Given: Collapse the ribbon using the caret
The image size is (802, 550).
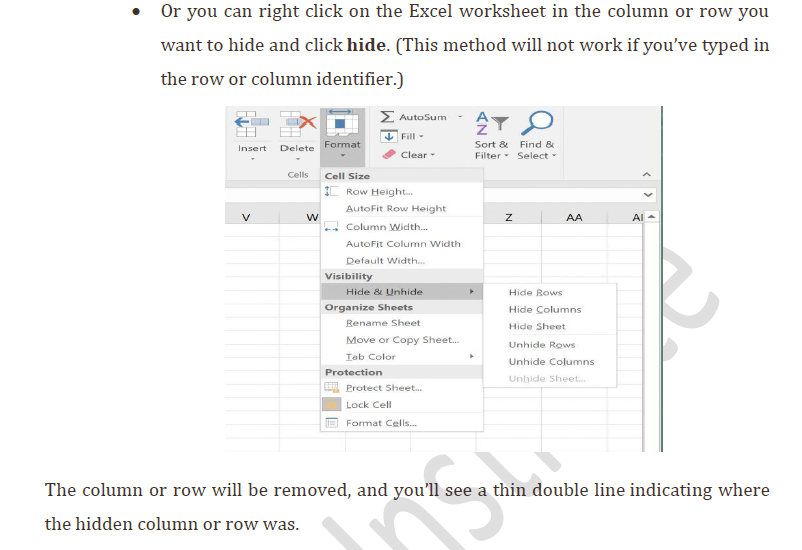Looking at the screenshot, I should point(646,174).
